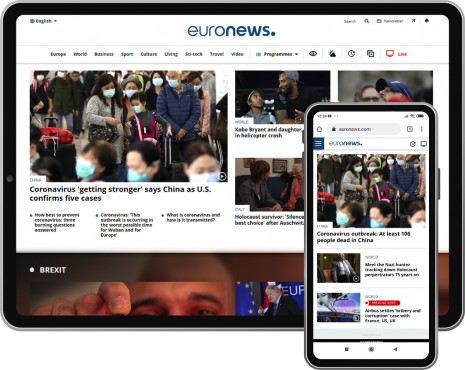465x370 pixels.
Task: Click the copy pages icon beside Live
Action: pos(370,53)
